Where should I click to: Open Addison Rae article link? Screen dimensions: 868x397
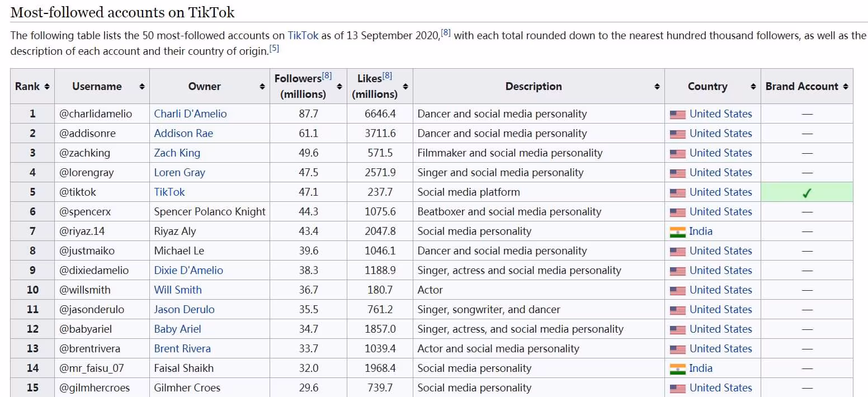point(183,134)
